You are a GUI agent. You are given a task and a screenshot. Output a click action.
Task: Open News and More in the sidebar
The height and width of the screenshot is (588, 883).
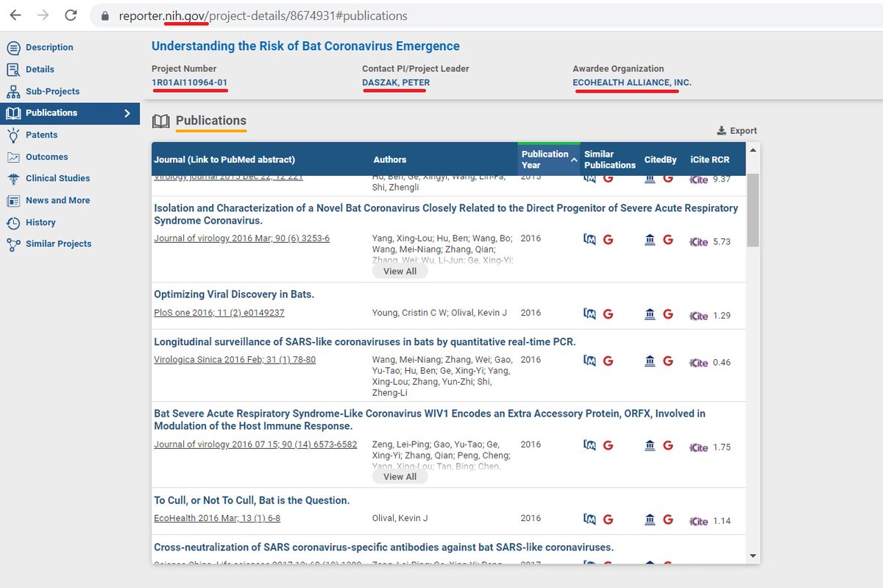pos(57,200)
